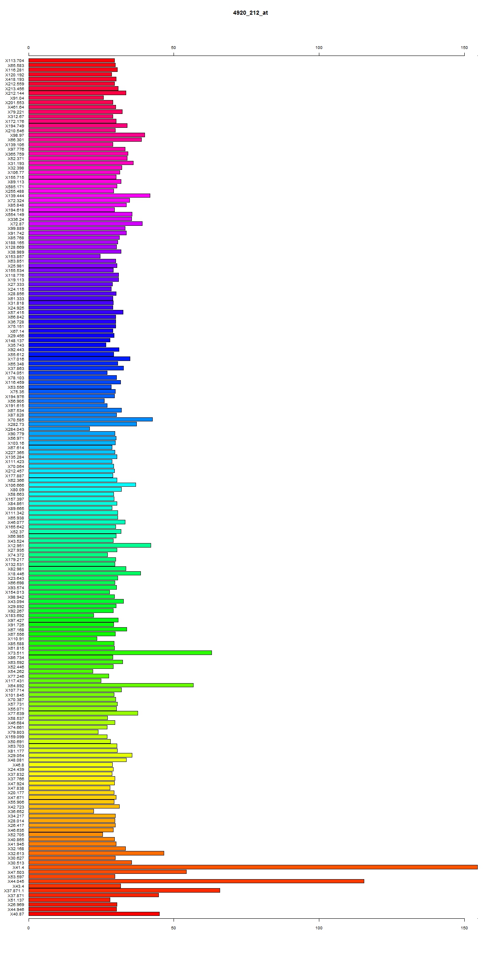The image size is (490, 980).
Task: Click the row label X73.511
Action: point(16,653)
